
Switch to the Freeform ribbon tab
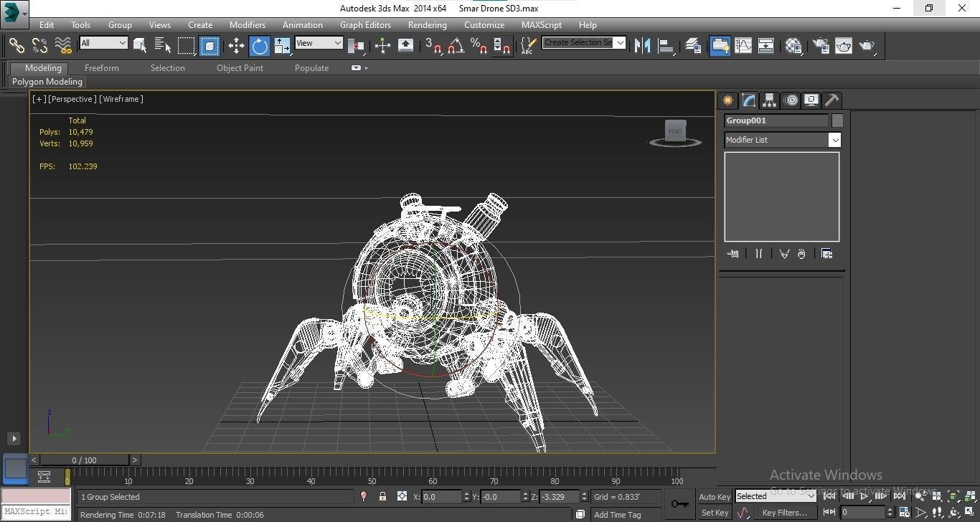[x=102, y=68]
